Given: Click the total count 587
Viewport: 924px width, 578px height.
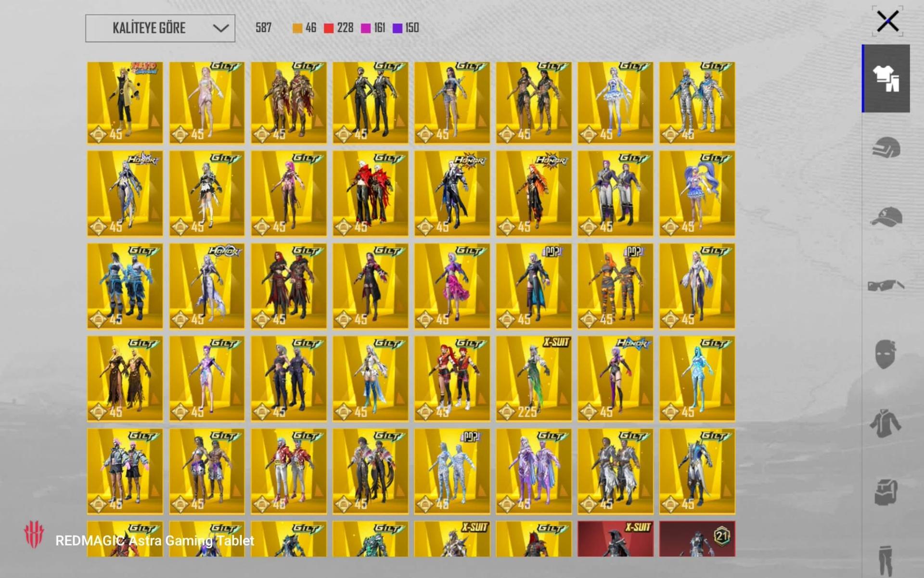Looking at the screenshot, I should [263, 28].
